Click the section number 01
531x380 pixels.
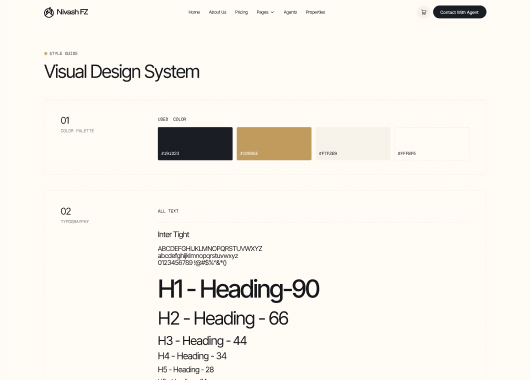[x=65, y=121]
